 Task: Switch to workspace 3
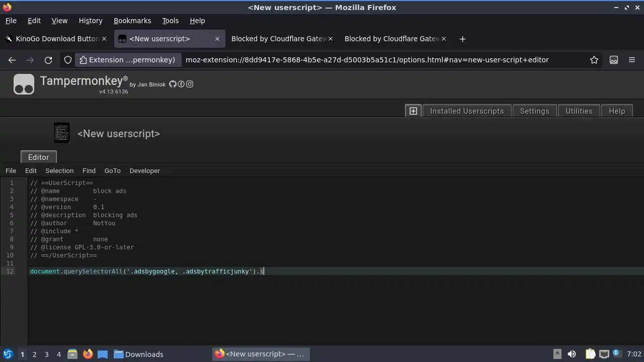coord(46,354)
